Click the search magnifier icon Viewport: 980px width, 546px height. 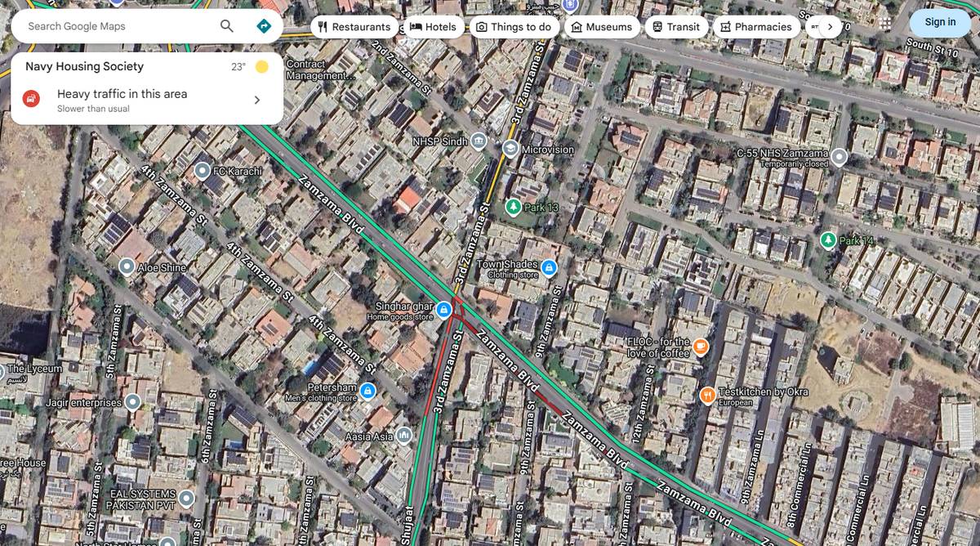point(227,26)
